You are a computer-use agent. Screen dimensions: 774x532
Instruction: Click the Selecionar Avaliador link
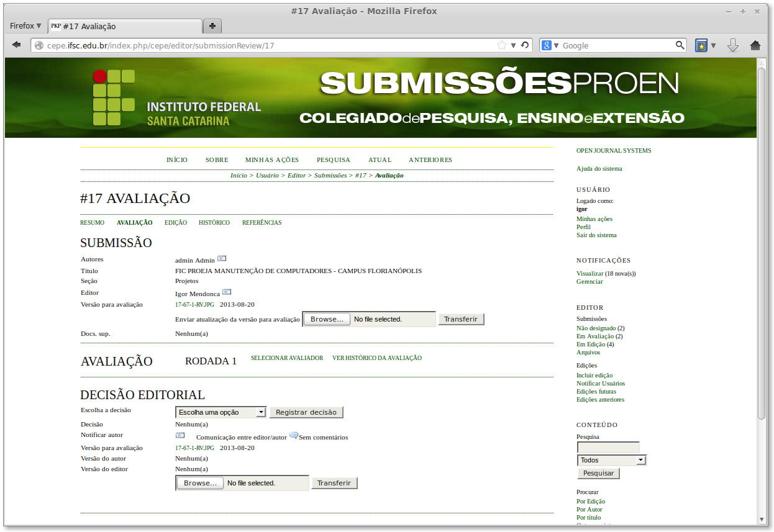tap(287, 358)
